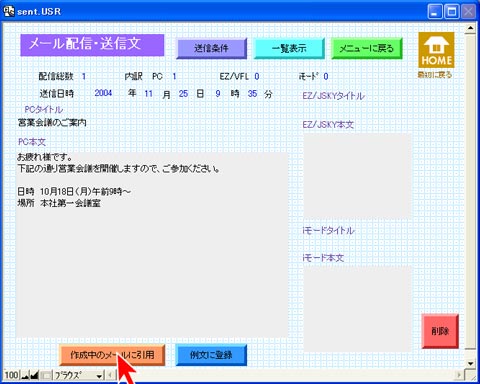480x384 pixels.
Task: Click the HOME house icon
Action: 436,50
